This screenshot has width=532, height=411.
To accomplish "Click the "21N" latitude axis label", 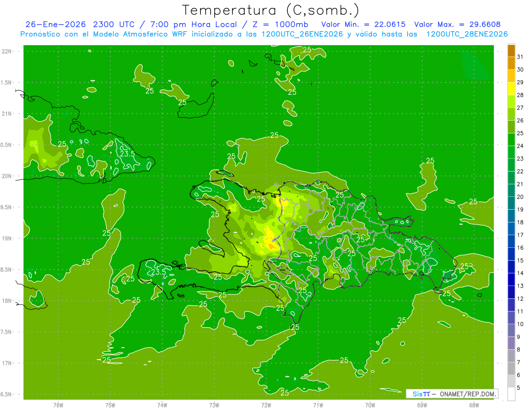I will [6, 114].
